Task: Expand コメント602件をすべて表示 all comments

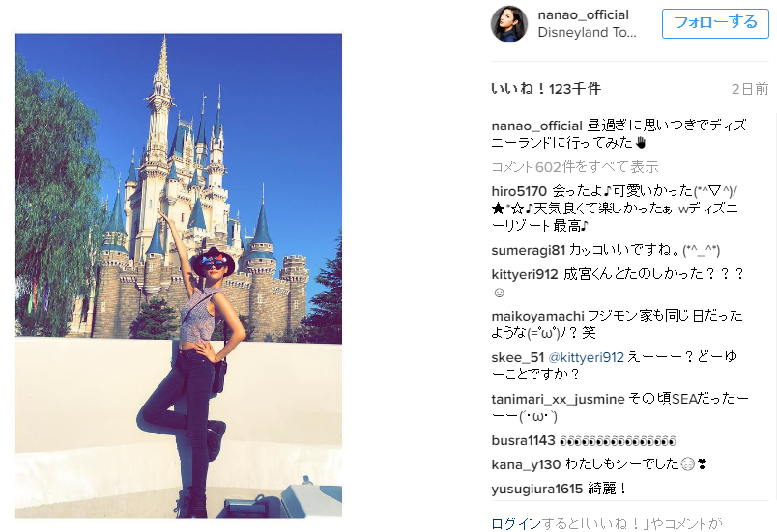Action: [x=575, y=167]
